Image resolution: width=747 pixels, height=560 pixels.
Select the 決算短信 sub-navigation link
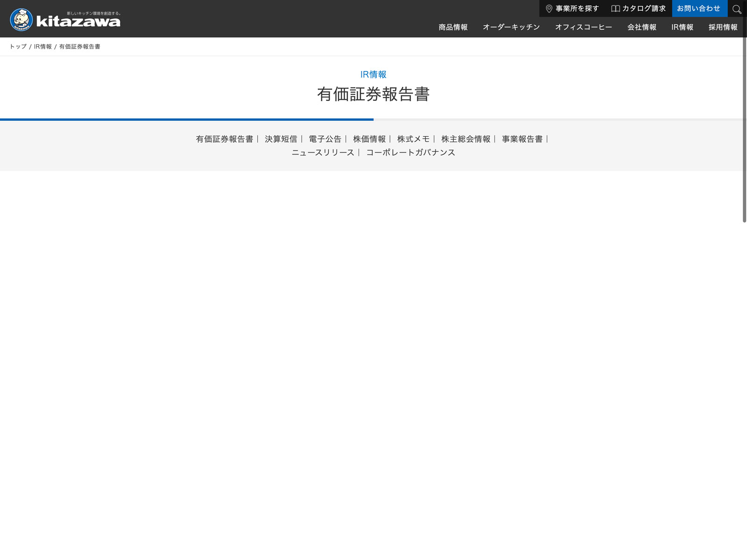pyautogui.click(x=281, y=139)
